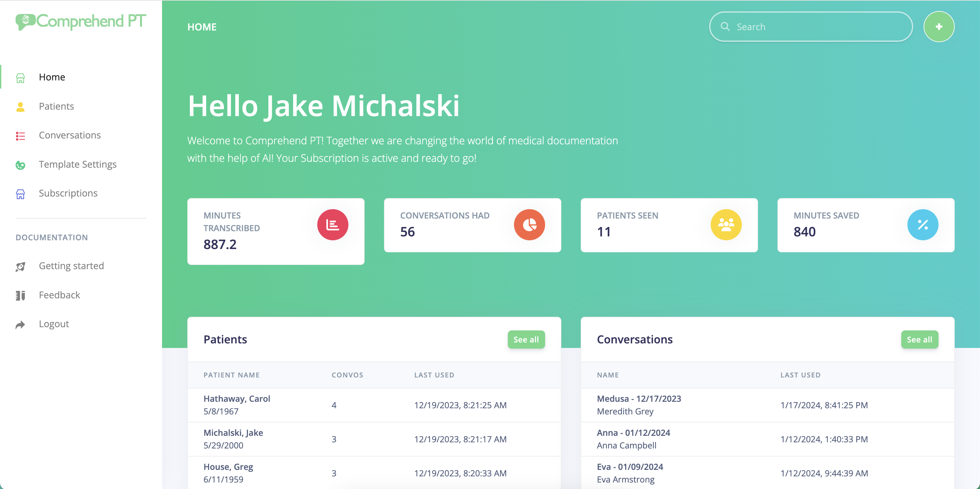The height and width of the screenshot is (489, 980).
Task: Select the Michalski, Jake patient entry
Action: [233, 433]
